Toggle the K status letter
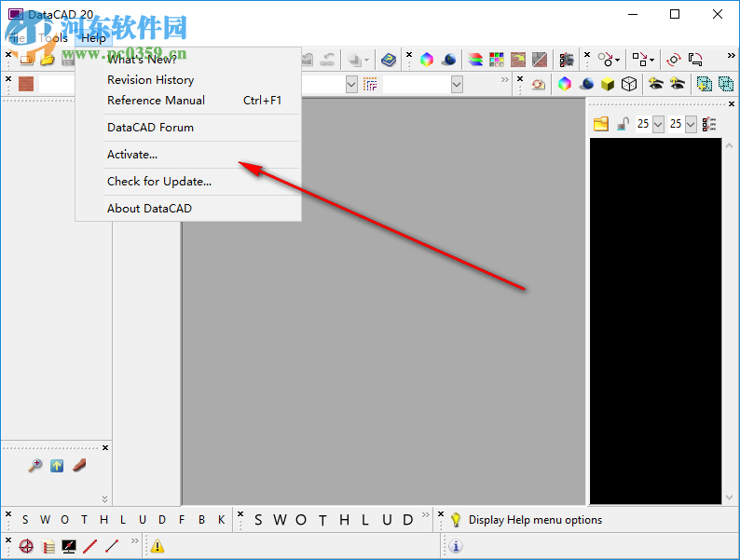This screenshot has width=740, height=560. click(x=221, y=520)
